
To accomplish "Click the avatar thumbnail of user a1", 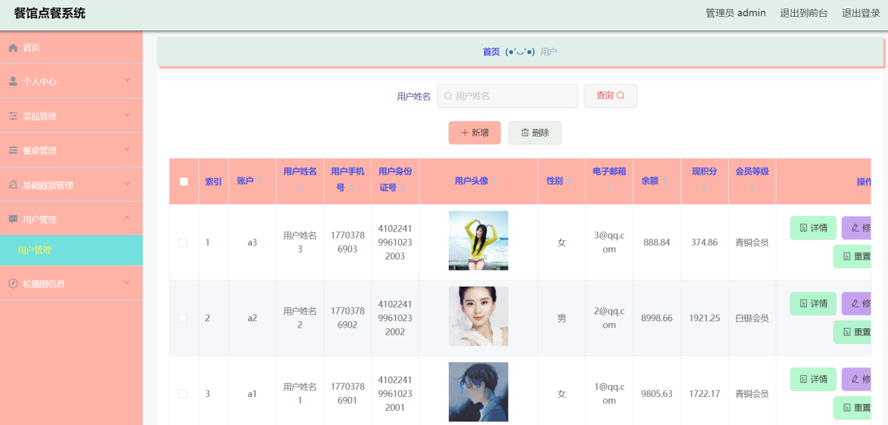I will [x=478, y=391].
